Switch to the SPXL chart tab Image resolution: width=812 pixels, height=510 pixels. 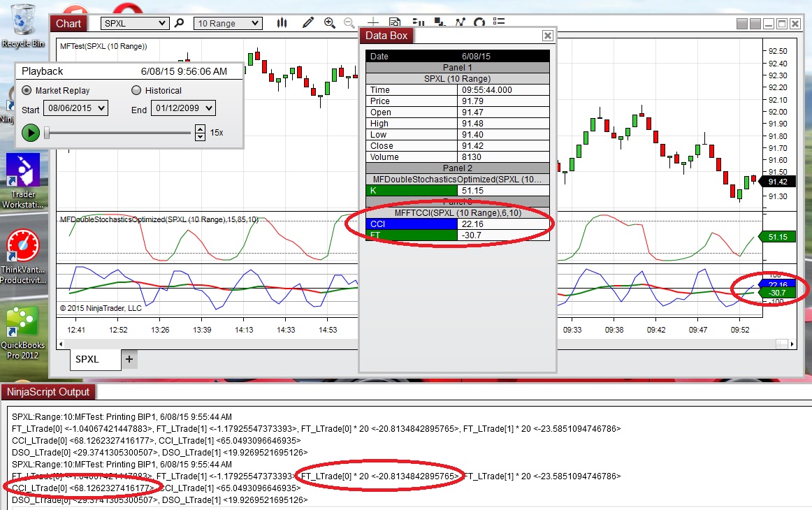(95, 359)
